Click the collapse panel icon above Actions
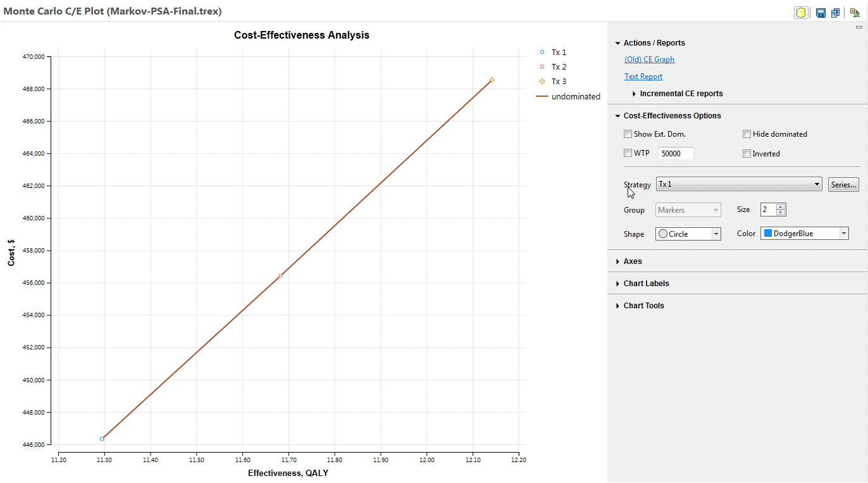Screen dimensions: 868x483 click(859, 27)
